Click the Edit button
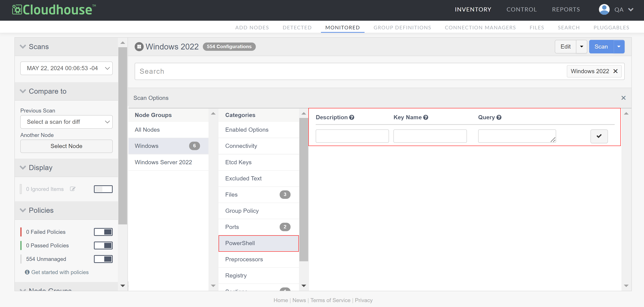This screenshot has height=307, width=644. click(x=565, y=47)
